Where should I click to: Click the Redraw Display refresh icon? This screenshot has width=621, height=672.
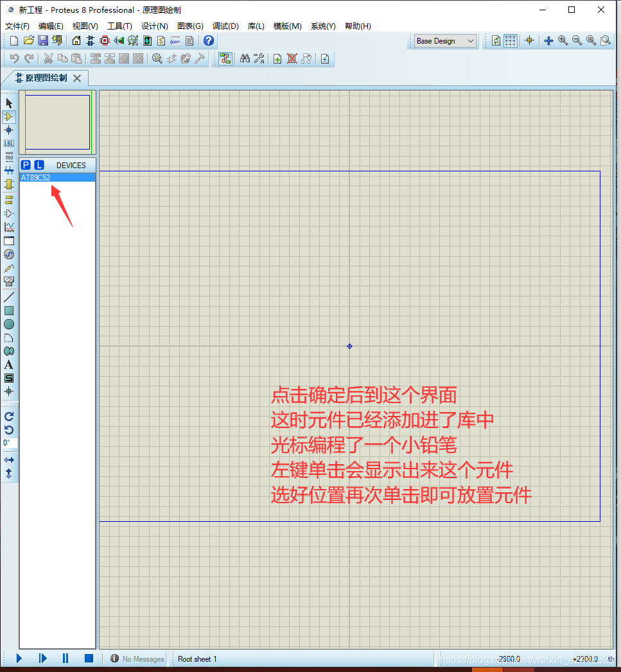(x=496, y=40)
